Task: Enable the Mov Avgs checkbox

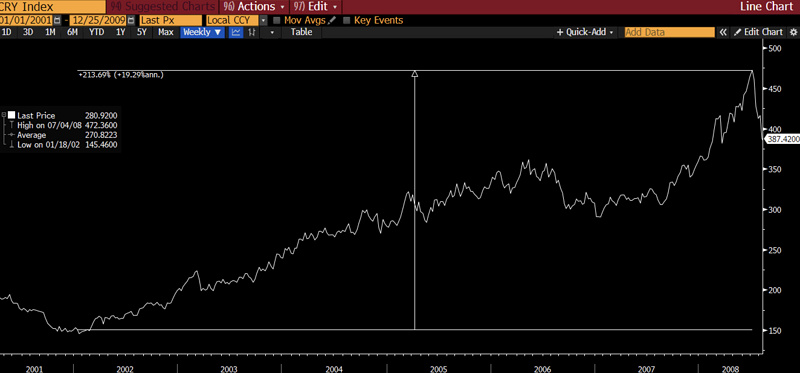Action: click(277, 21)
